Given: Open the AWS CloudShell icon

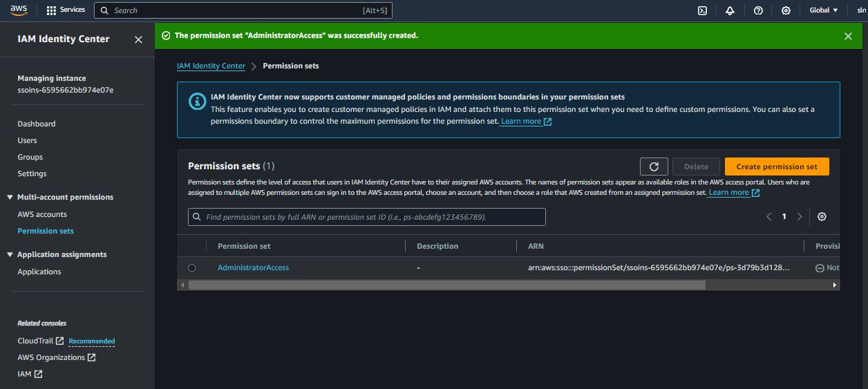Looking at the screenshot, I should [702, 10].
